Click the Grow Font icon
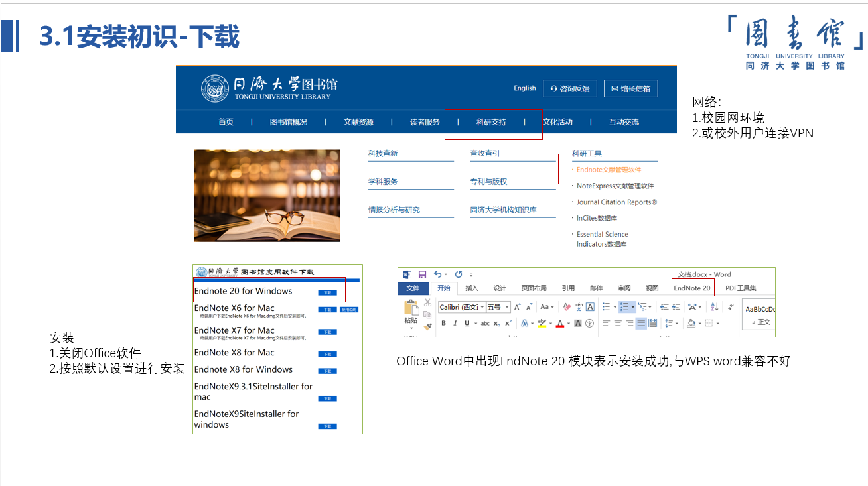Viewport: 868px width, 486px height. click(x=518, y=307)
